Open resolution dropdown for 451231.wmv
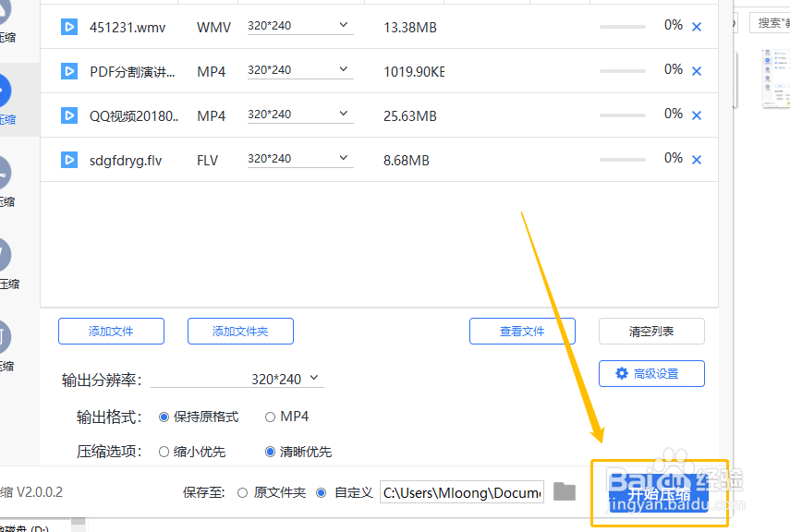The width and height of the screenshot is (790, 532). coord(300,26)
